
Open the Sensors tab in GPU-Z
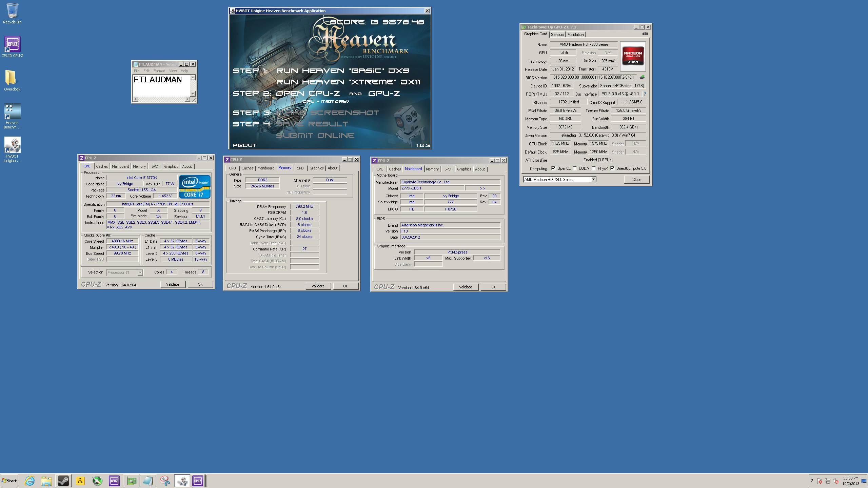point(557,35)
